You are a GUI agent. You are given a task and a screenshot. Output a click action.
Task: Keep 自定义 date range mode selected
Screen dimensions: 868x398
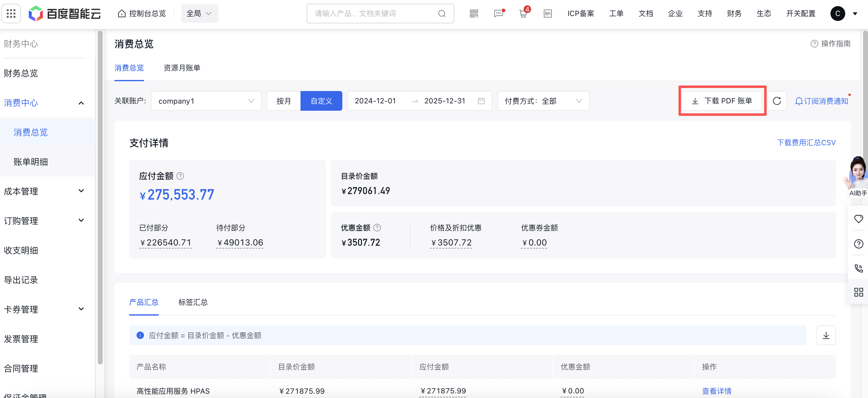click(321, 101)
